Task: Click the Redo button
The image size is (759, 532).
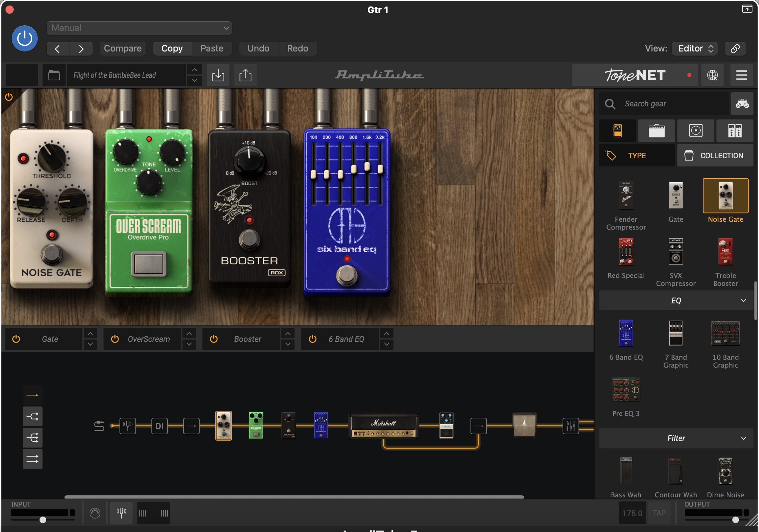Action: point(297,48)
